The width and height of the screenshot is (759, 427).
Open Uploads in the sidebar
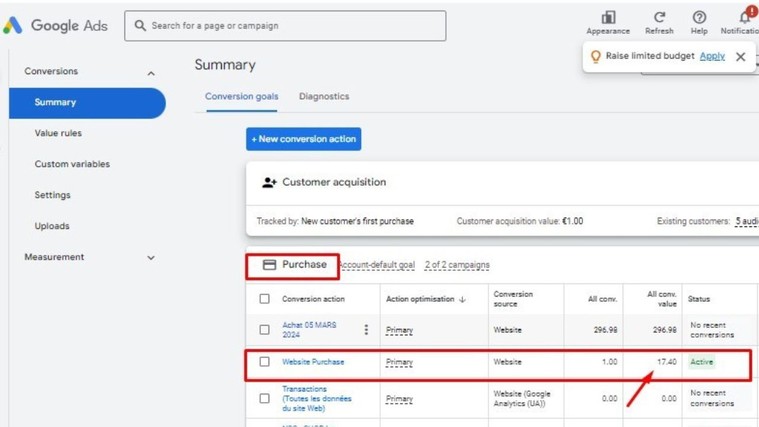(x=52, y=226)
